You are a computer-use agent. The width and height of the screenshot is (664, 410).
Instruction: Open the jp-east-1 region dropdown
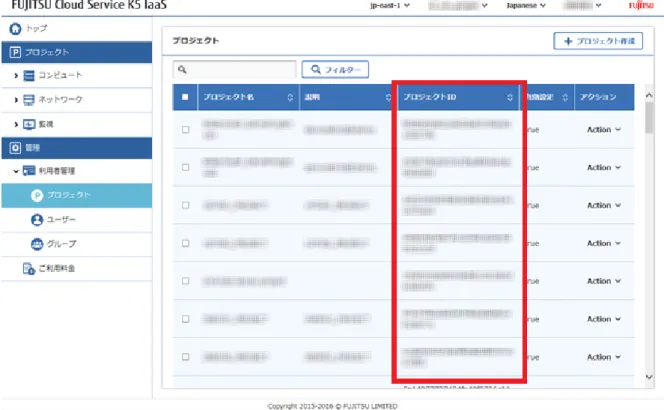click(390, 6)
